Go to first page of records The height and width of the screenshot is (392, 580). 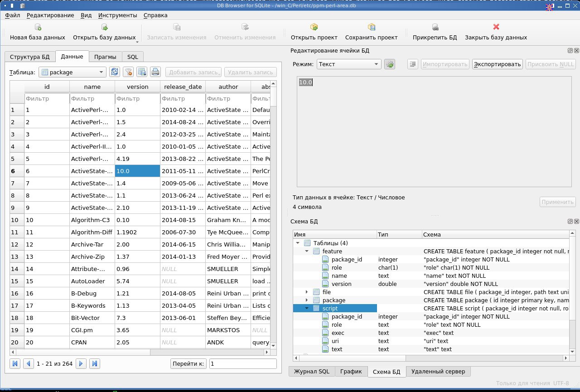(15, 363)
